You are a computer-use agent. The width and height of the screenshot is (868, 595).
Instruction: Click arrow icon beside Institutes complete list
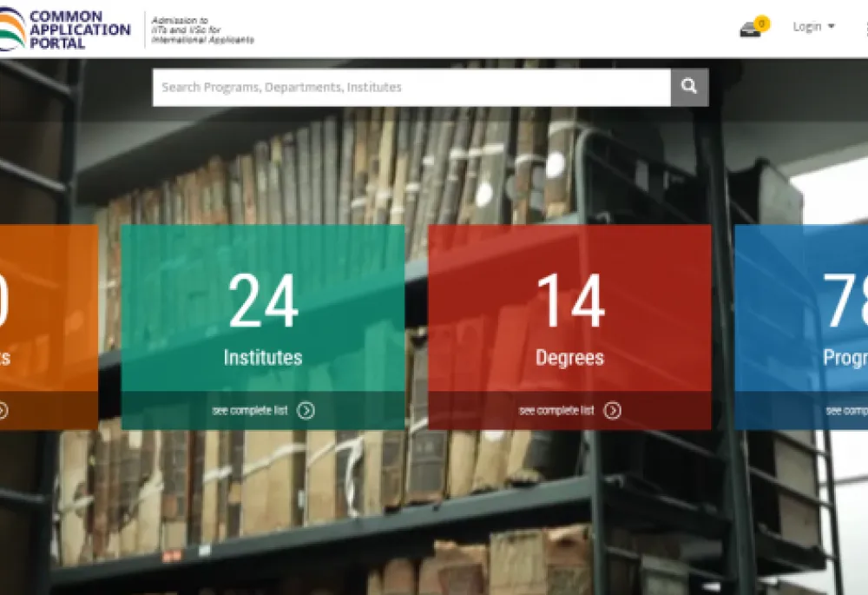[306, 411]
